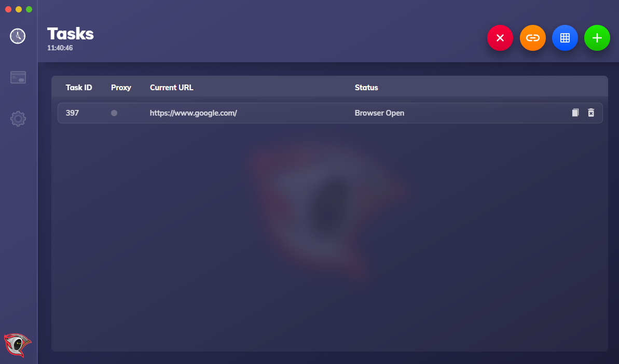Image resolution: width=619 pixels, height=364 pixels.
Task: Click the Status column header
Action: 366,88
